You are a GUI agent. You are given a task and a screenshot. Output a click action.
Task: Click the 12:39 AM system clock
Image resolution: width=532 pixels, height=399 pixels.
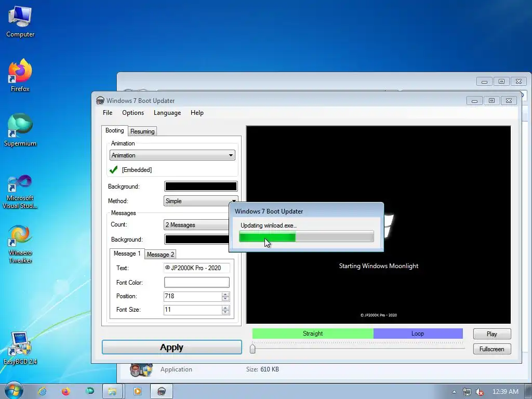(x=505, y=392)
